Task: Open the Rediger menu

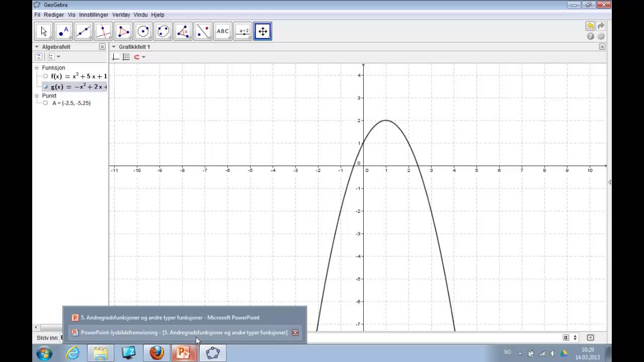Action: pos(54,15)
